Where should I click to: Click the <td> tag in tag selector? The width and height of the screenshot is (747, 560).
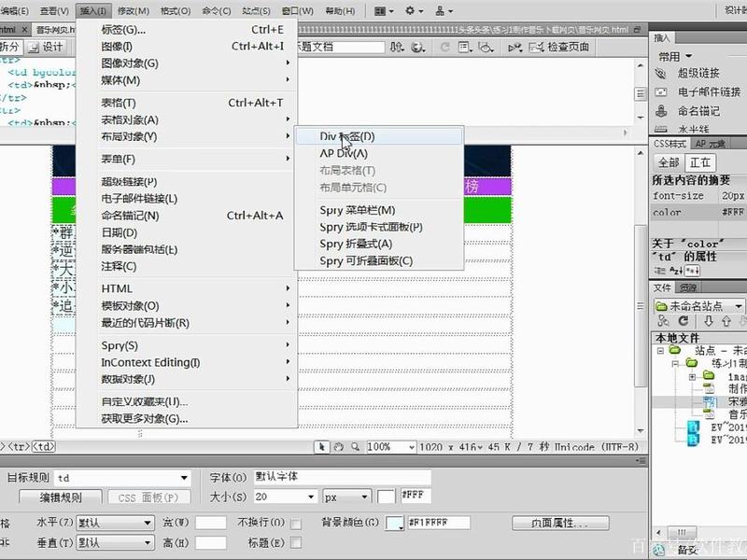pyautogui.click(x=43, y=447)
